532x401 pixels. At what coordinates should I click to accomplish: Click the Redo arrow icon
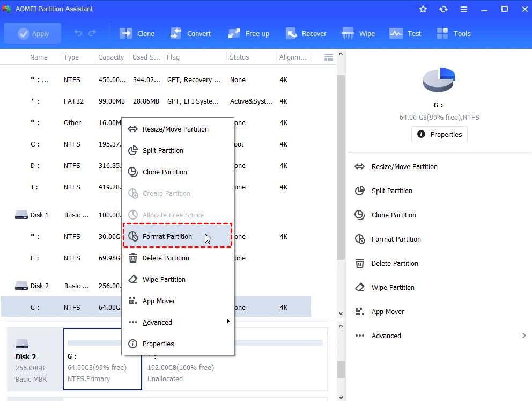coord(92,33)
